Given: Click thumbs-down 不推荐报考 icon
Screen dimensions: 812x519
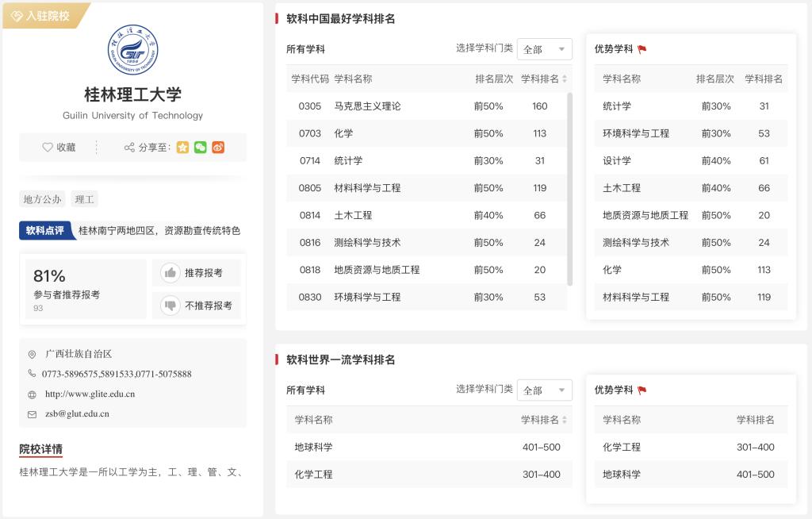Looking at the screenshot, I should point(170,306).
